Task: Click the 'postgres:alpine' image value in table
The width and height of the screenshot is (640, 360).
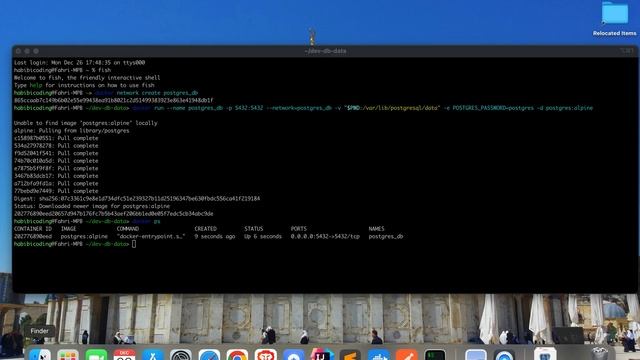Action: pyautogui.click(x=84, y=236)
